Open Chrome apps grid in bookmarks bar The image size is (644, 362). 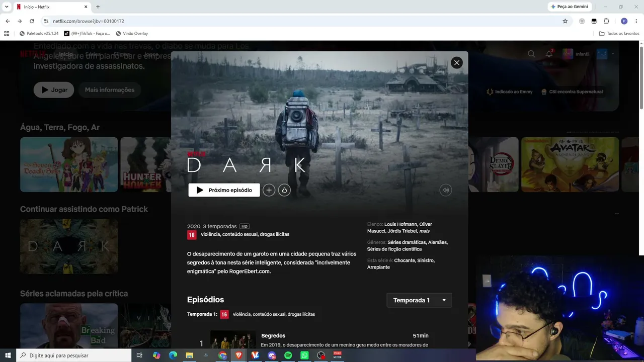click(x=7, y=33)
